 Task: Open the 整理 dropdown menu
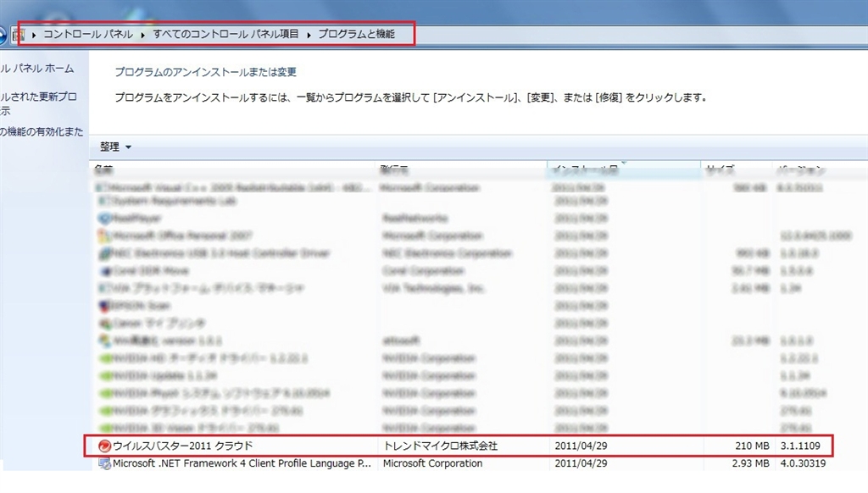(x=115, y=147)
